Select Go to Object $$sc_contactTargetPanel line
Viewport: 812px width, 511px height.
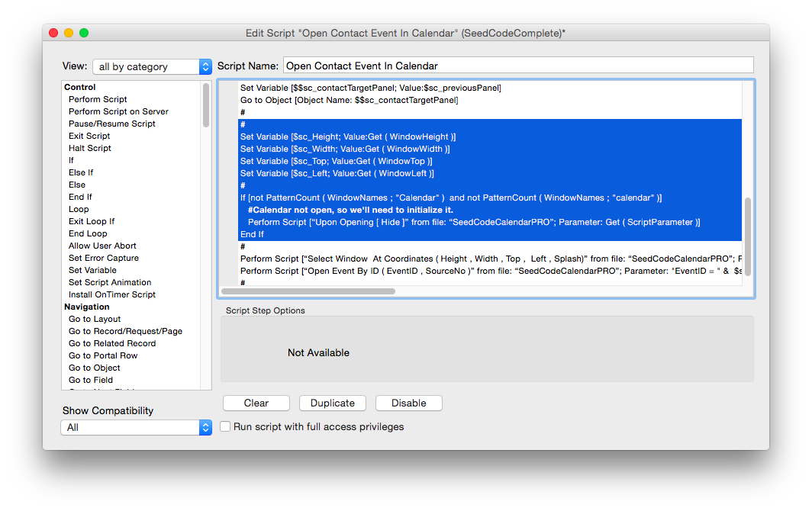(x=349, y=100)
